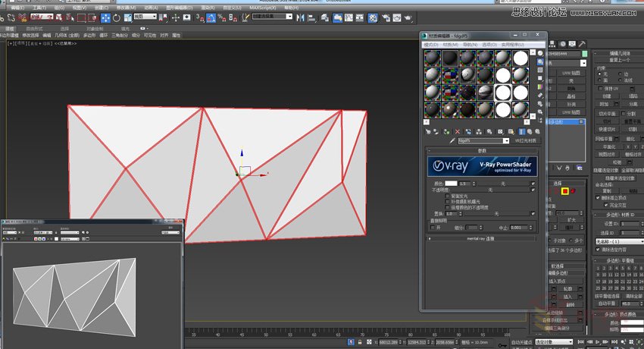Toggle the 保持 UV checkbox
Image resolution: width=644 pixels, height=349 pixels.
[601, 88]
